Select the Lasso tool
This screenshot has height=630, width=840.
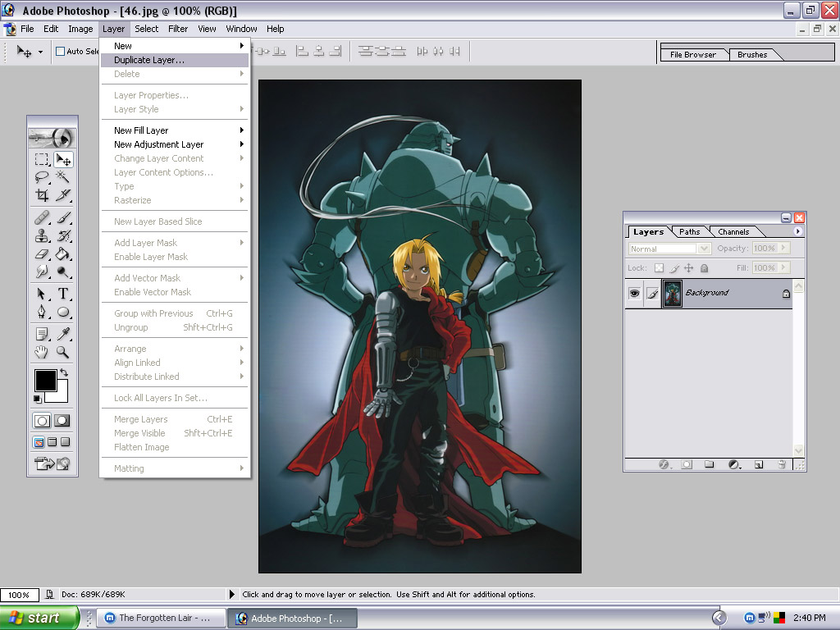click(42, 177)
